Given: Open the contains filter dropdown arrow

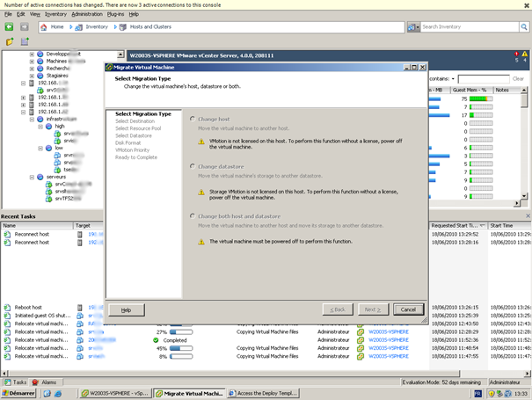Looking at the screenshot, I should point(453,79).
